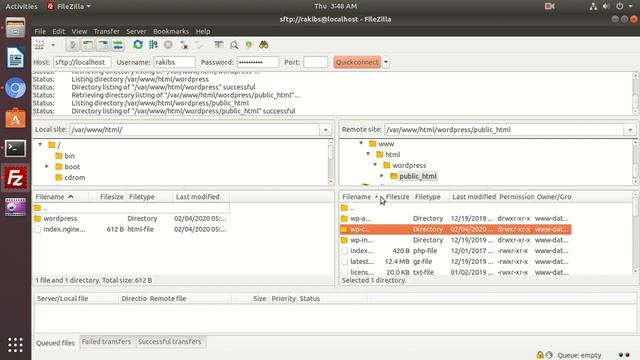Open the Quickconnect history dropdown
This screenshot has height=360, width=640.
[x=386, y=62]
